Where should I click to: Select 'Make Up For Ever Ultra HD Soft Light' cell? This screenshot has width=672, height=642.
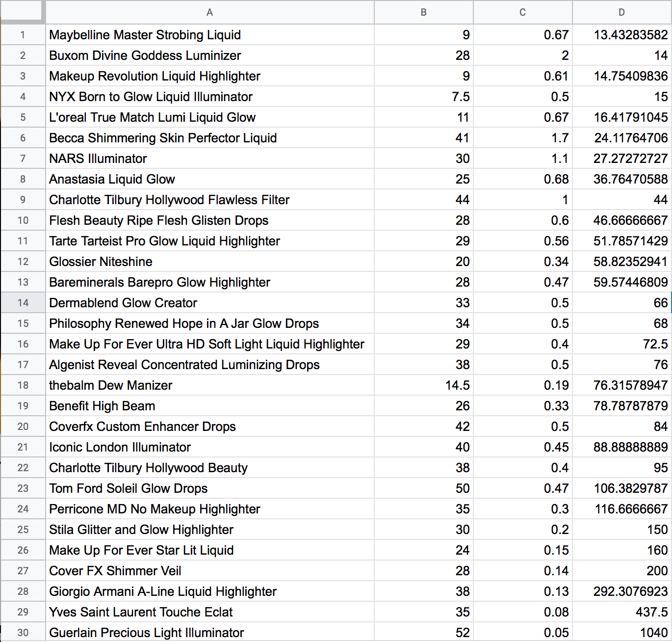tap(210, 344)
